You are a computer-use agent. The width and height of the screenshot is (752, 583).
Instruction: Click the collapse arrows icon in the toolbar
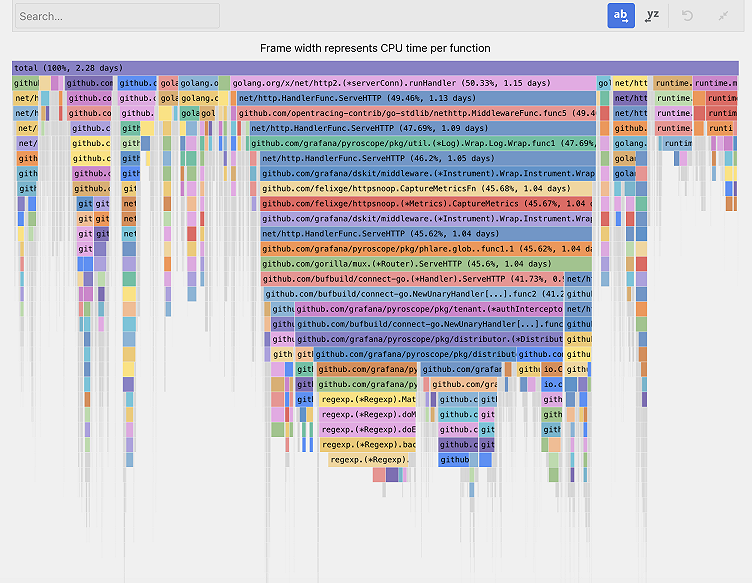pos(723,15)
